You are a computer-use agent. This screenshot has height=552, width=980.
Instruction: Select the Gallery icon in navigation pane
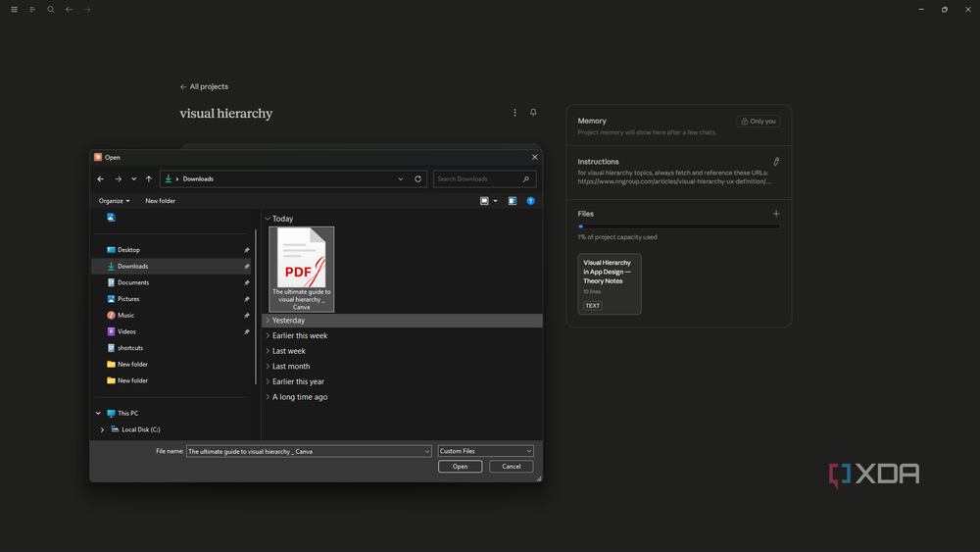tap(112, 218)
